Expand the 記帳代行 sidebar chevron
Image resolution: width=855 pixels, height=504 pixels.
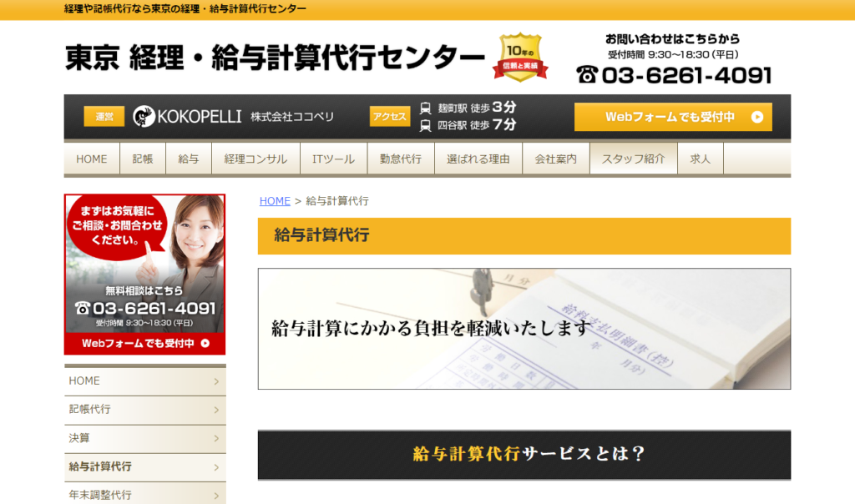(216, 410)
